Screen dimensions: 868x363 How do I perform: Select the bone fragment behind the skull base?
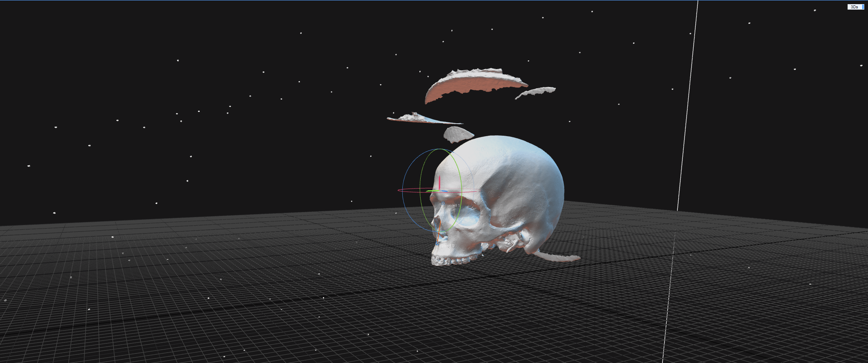558,258
